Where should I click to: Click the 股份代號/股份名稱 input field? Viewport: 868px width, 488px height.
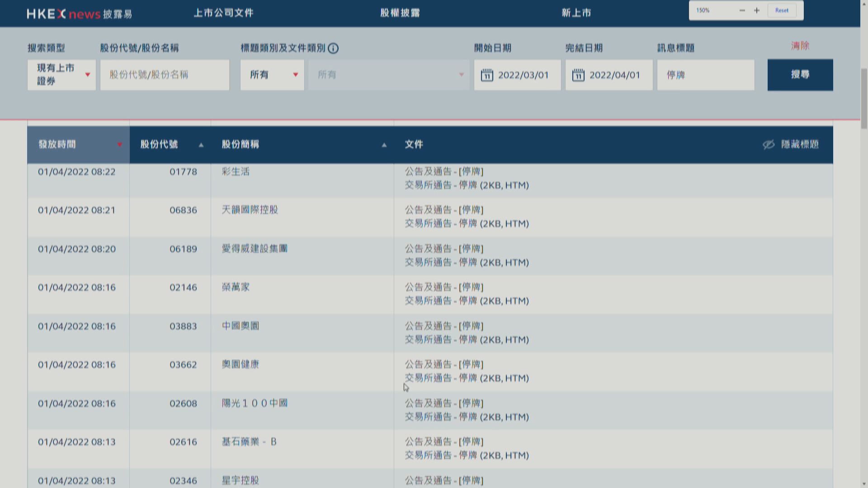tap(165, 75)
